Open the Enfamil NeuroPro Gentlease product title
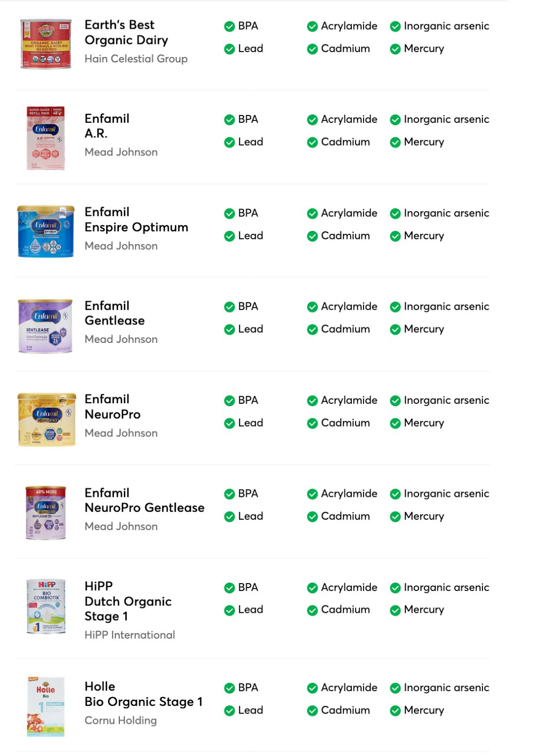This screenshot has height=756, width=535. 144,500
